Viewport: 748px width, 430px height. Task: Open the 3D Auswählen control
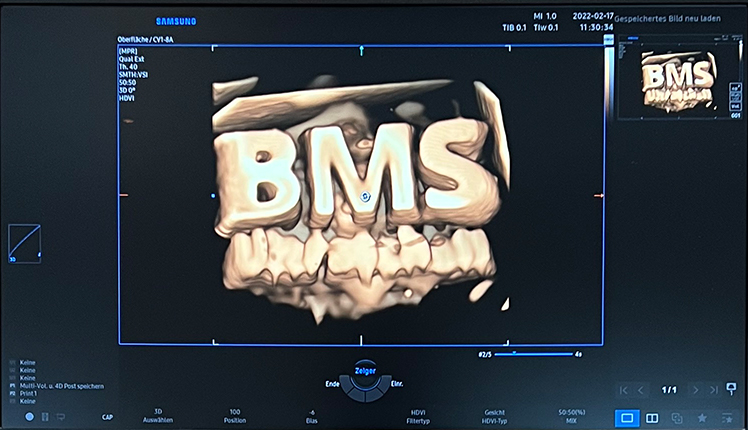(x=157, y=415)
